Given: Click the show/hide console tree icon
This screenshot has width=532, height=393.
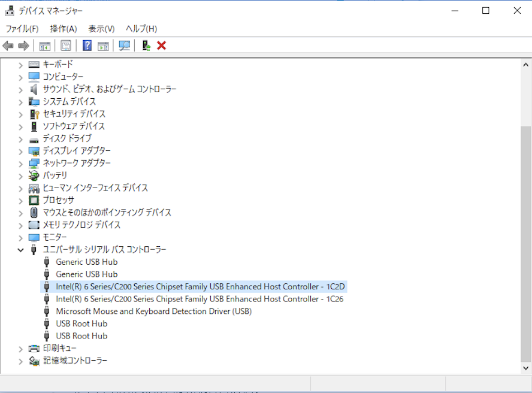Looking at the screenshot, I should click(x=45, y=46).
